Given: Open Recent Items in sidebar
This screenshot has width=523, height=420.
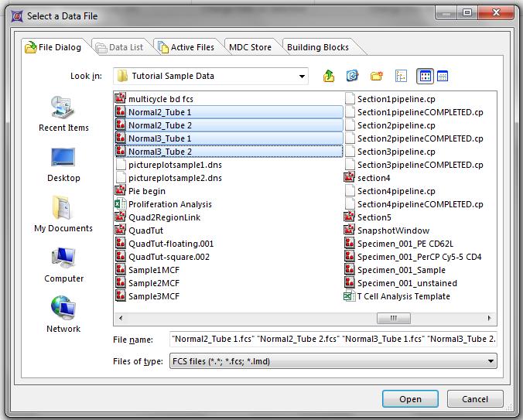Looking at the screenshot, I should pyautogui.click(x=63, y=114).
